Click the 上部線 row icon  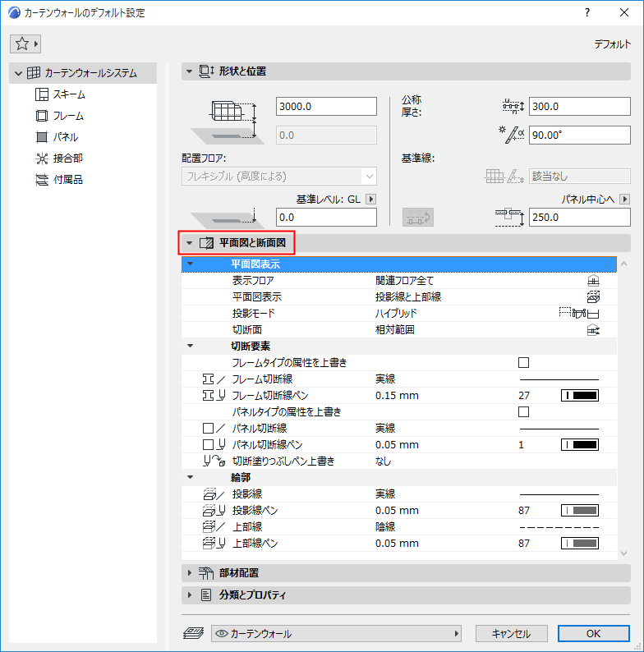pyautogui.click(x=214, y=527)
